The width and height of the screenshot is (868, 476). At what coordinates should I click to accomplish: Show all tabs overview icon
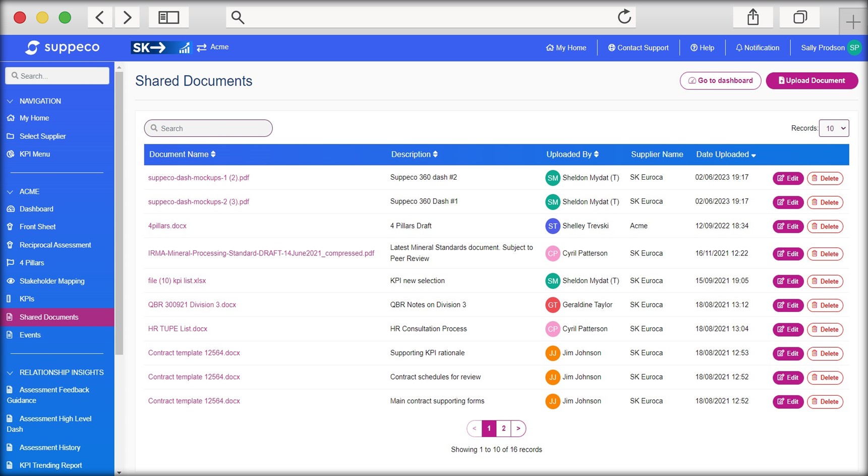[800, 17]
